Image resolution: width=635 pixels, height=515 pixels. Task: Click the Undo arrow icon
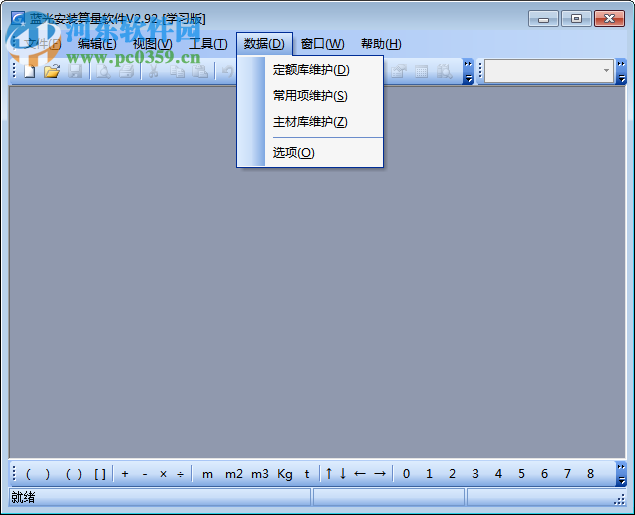tap(228, 72)
